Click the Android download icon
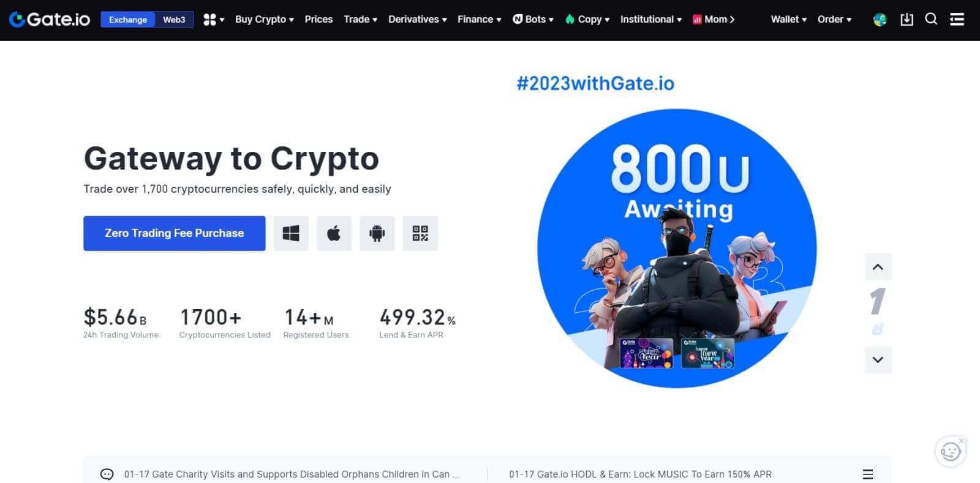 377,233
